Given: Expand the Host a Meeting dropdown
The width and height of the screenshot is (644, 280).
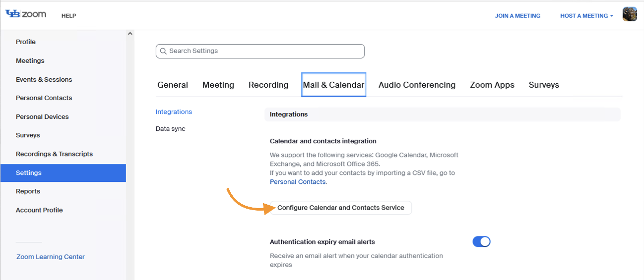Looking at the screenshot, I should [586, 16].
